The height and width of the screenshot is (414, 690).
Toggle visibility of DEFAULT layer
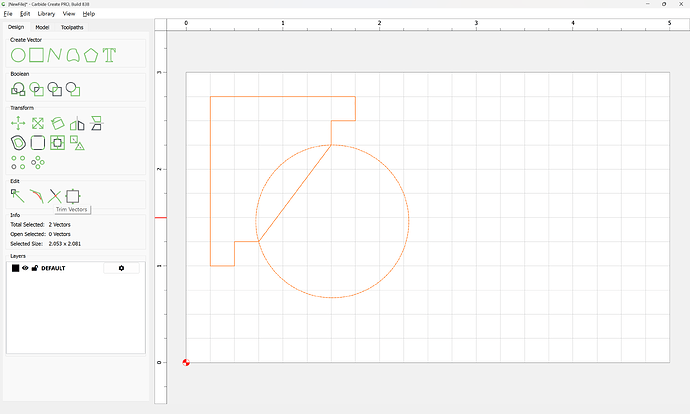pos(25,268)
